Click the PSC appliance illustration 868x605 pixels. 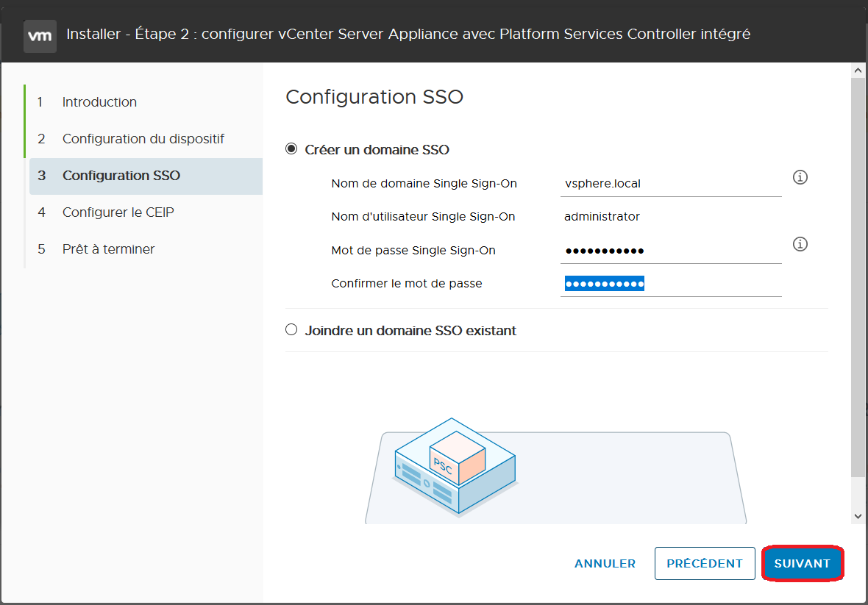tap(455, 467)
